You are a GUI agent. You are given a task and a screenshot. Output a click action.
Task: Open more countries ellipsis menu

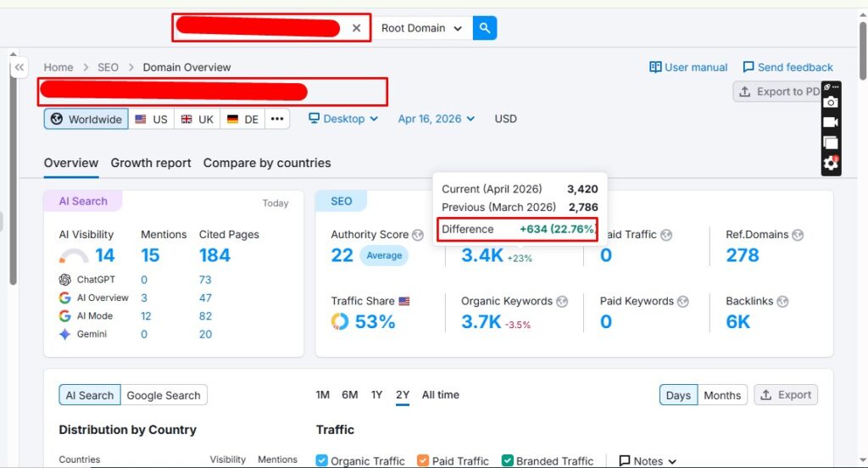[277, 119]
